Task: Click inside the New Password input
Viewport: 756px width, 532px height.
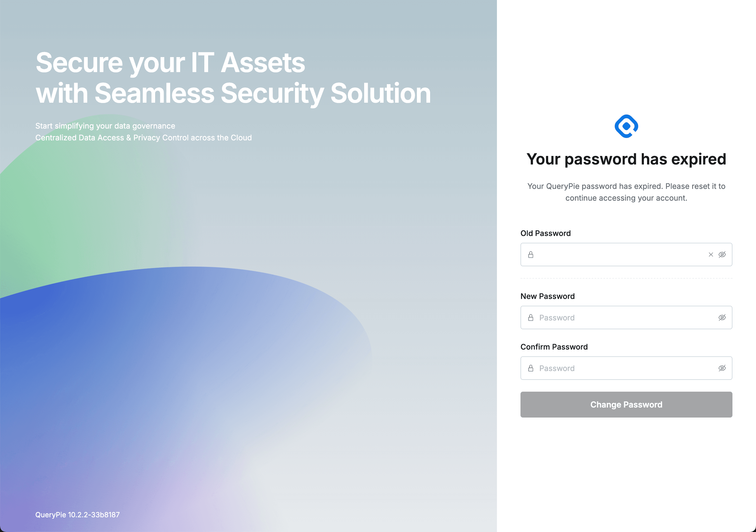Action: [619, 317]
